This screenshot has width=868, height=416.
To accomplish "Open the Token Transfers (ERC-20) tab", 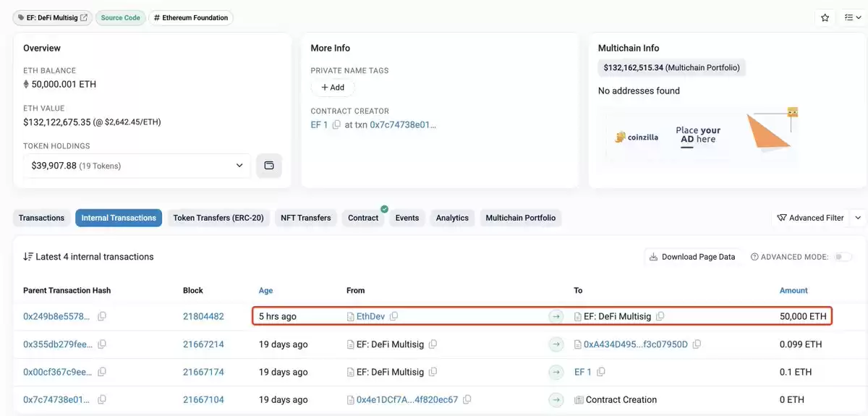I will 218,218.
